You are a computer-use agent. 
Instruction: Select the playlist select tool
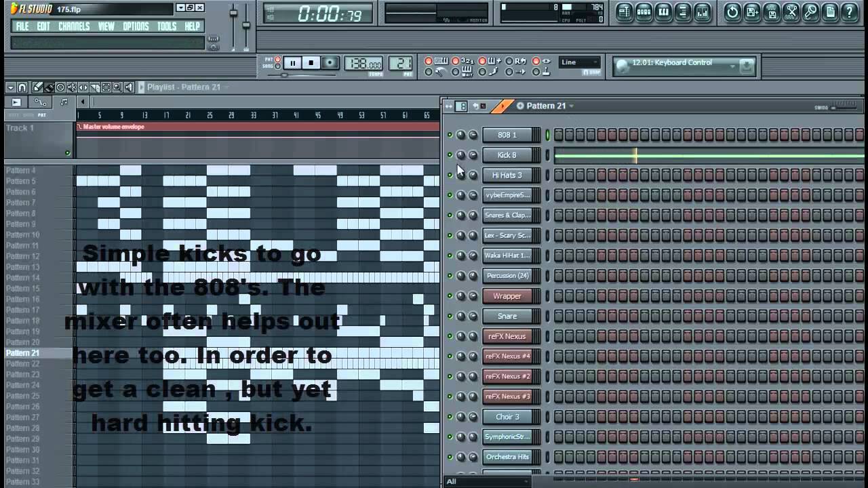click(x=106, y=87)
